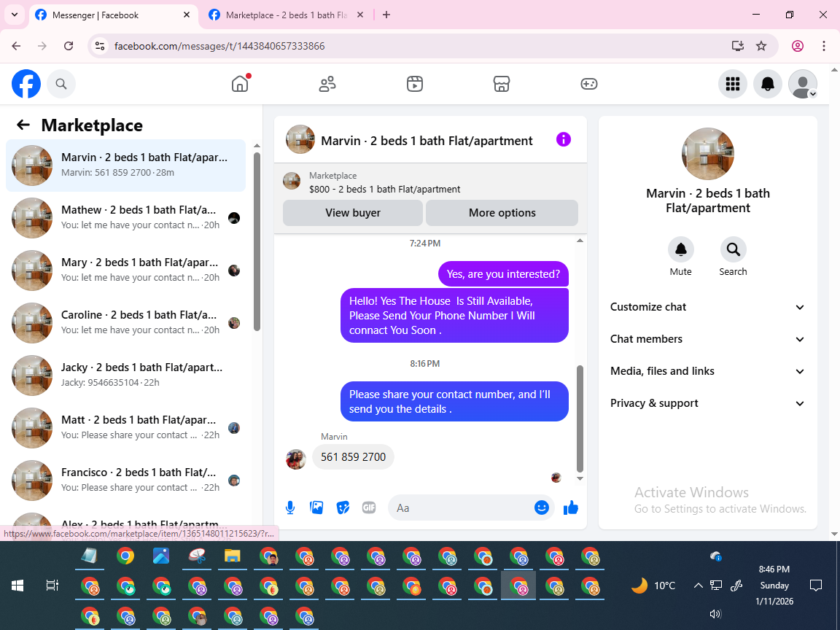This screenshot has height=630, width=840.
Task: Switch to Messenger | Facebook browser tab
Action: [112, 15]
